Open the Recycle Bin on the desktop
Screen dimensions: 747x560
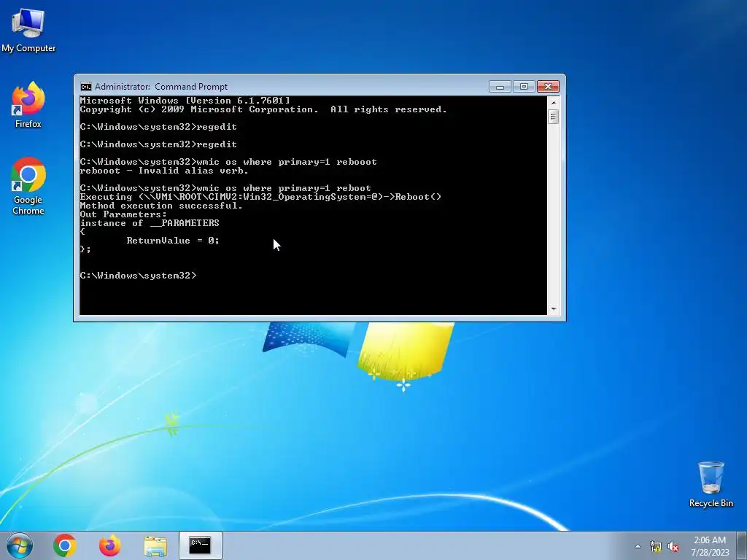click(711, 484)
